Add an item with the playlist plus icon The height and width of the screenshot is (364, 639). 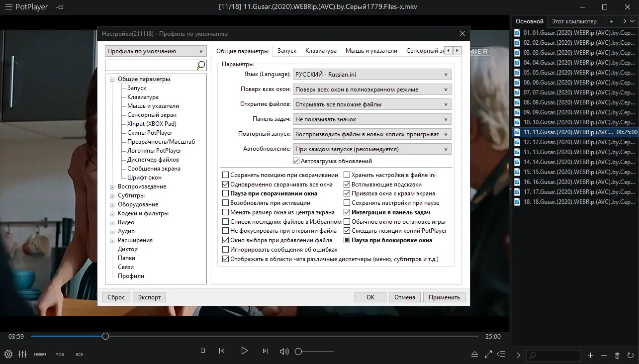(591, 356)
